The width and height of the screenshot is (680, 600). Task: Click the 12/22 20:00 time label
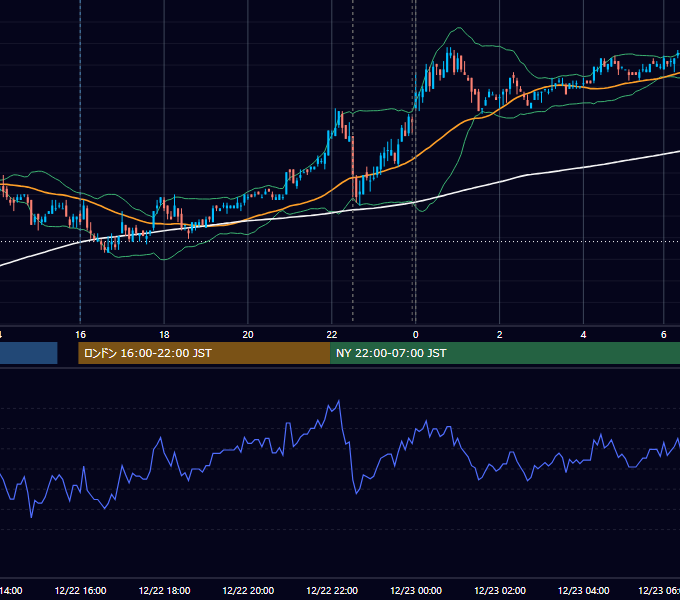coord(248,590)
